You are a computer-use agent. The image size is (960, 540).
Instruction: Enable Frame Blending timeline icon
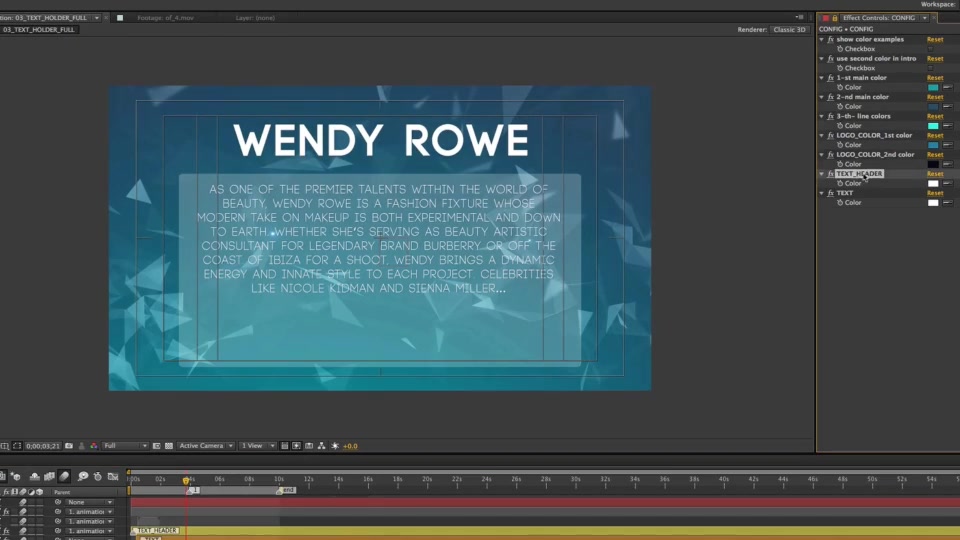point(50,476)
